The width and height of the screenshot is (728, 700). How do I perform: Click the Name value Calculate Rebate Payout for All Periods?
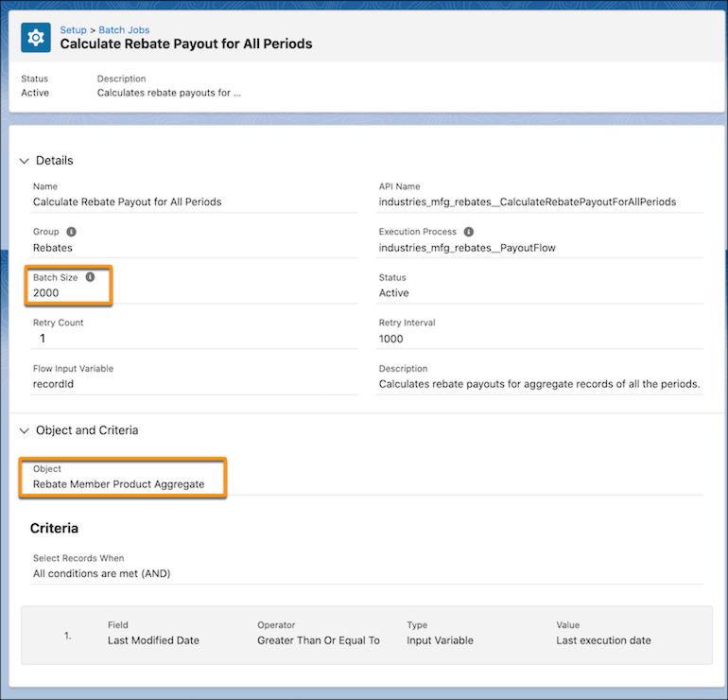128,201
